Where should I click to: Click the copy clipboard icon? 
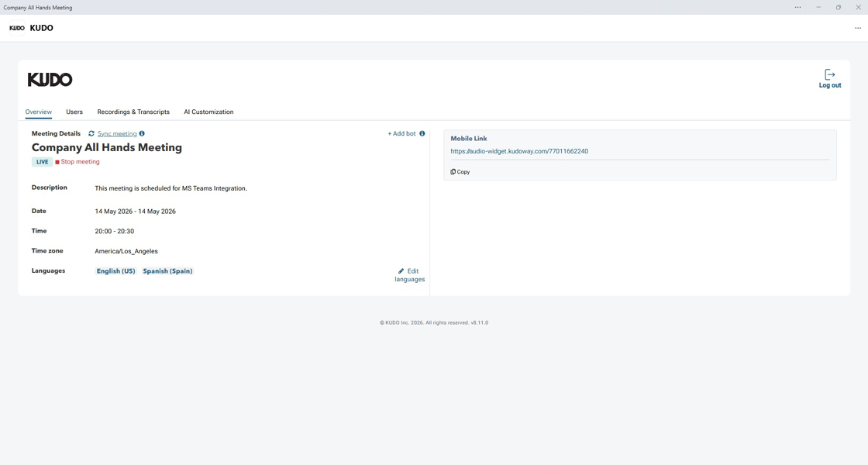pos(453,171)
